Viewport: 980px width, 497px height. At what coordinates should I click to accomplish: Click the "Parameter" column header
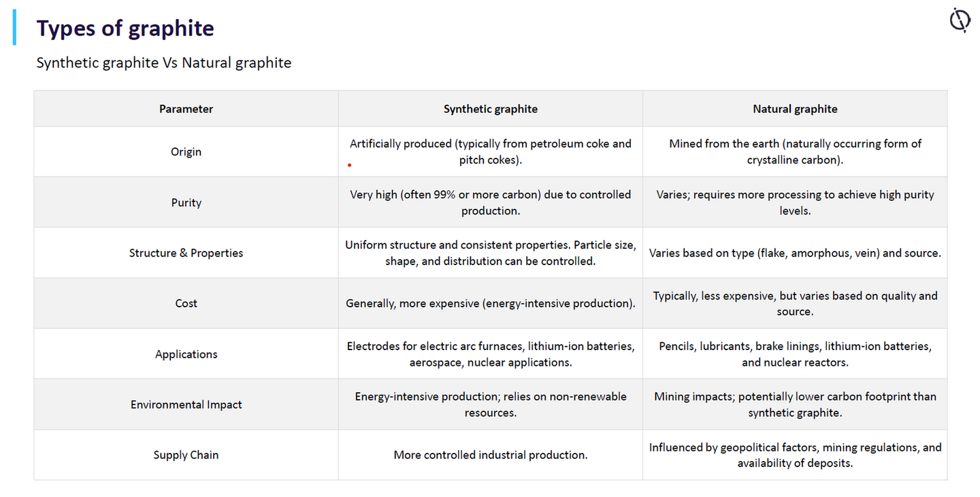pos(186,109)
